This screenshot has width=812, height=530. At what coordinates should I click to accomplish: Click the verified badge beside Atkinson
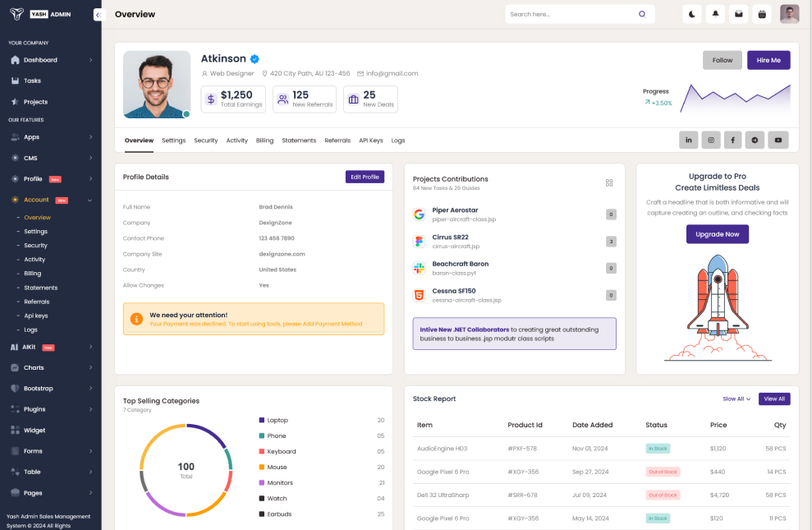[x=255, y=58]
